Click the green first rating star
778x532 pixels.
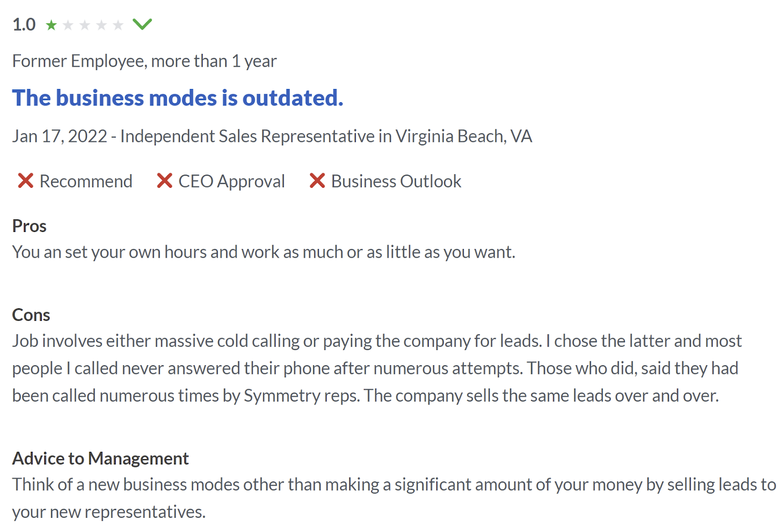tap(51, 25)
